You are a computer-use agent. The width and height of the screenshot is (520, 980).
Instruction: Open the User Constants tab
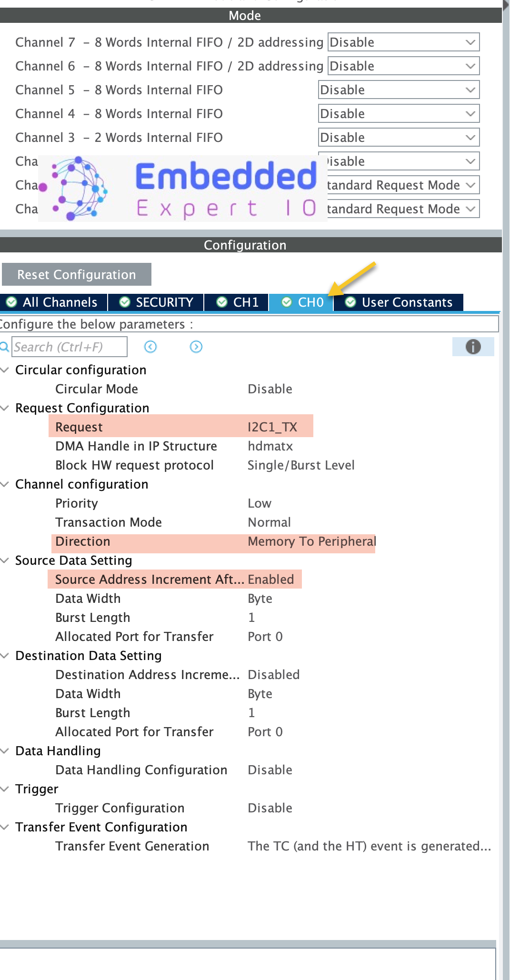click(x=406, y=302)
